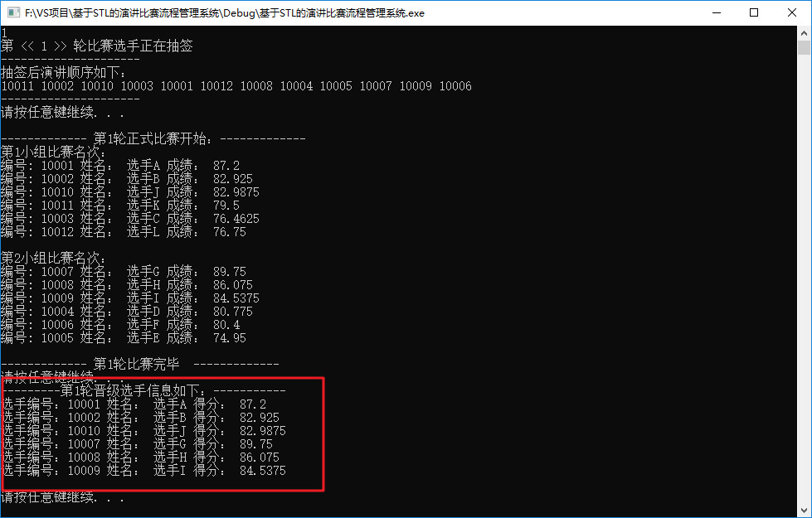
Task: Click advancing row 选手编号 10009 得分 84.5375
Action: (x=143, y=471)
